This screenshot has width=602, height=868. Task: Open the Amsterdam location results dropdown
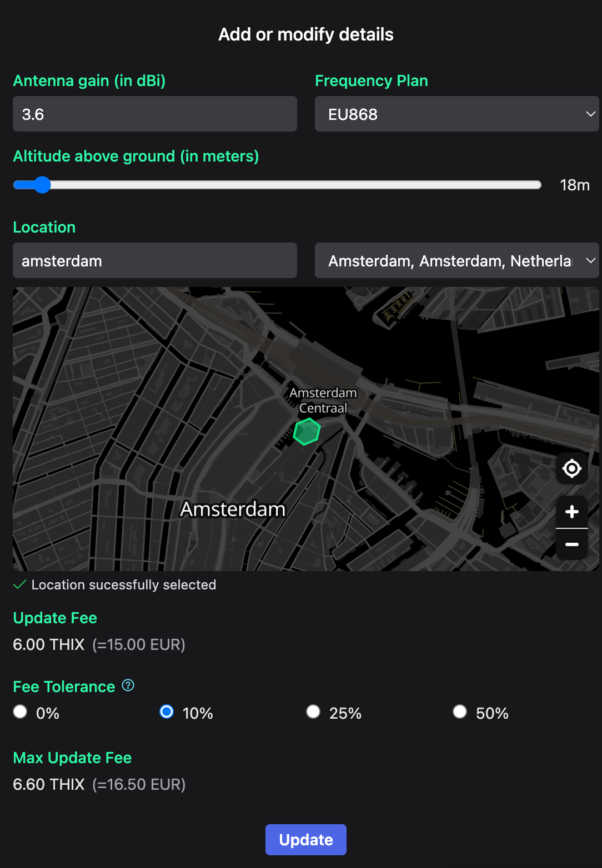(x=455, y=260)
